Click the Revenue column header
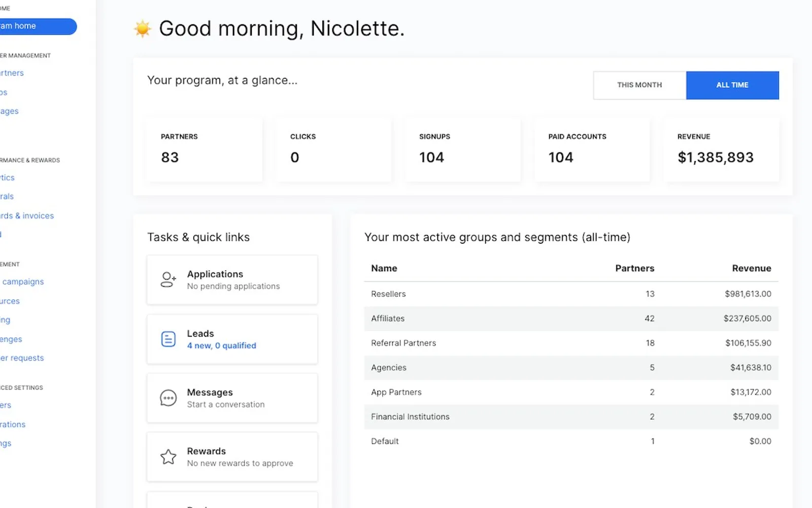Image resolution: width=812 pixels, height=508 pixels. [x=752, y=268]
